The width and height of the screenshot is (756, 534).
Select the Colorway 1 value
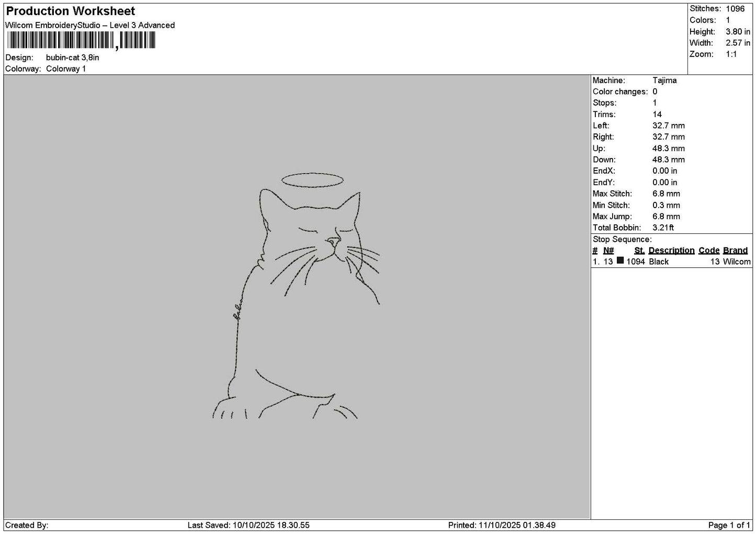pyautogui.click(x=66, y=69)
